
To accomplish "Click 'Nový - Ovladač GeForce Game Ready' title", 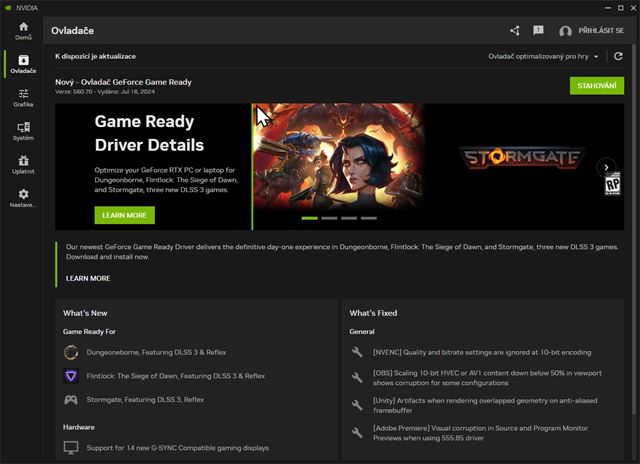I will tap(123, 82).
